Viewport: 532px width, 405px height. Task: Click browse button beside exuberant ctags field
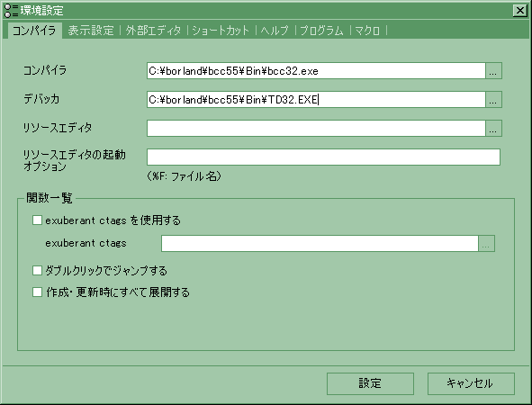486,243
